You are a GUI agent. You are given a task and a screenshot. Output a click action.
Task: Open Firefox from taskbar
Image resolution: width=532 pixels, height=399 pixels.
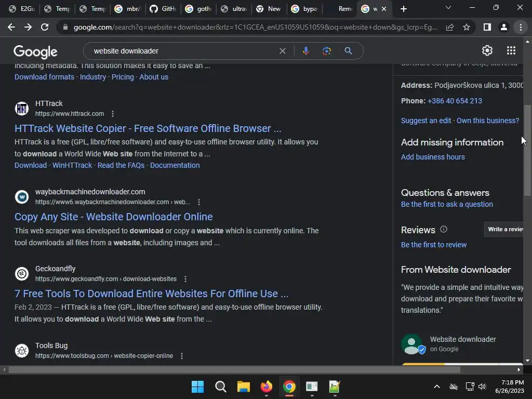(x=267, y=387)
